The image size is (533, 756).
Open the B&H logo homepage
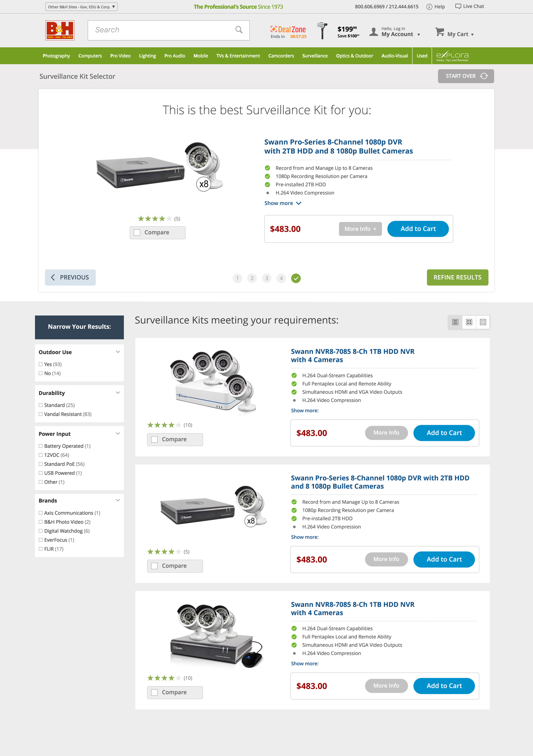[x=60, y=30]
